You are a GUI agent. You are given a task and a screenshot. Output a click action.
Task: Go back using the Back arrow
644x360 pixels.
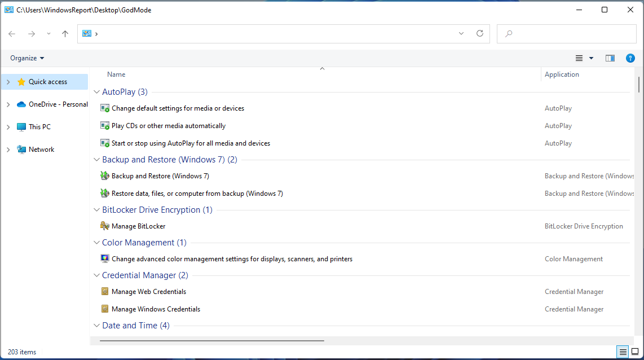(12, 34)
